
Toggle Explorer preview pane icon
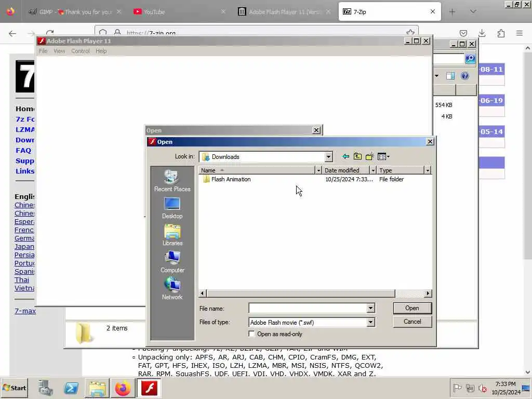click(x=450, y=76)
